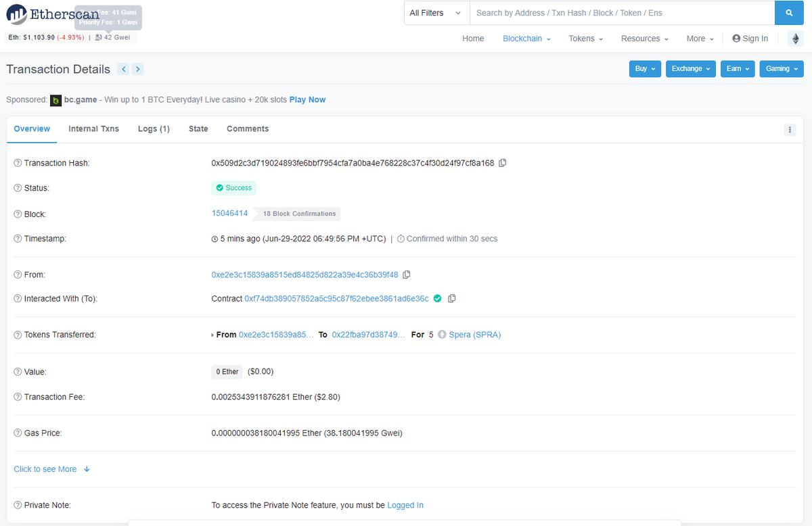Click help icon beside Block
Image resolution: width=812 pixels, height=526 pixels.
[x=18, y=214]
